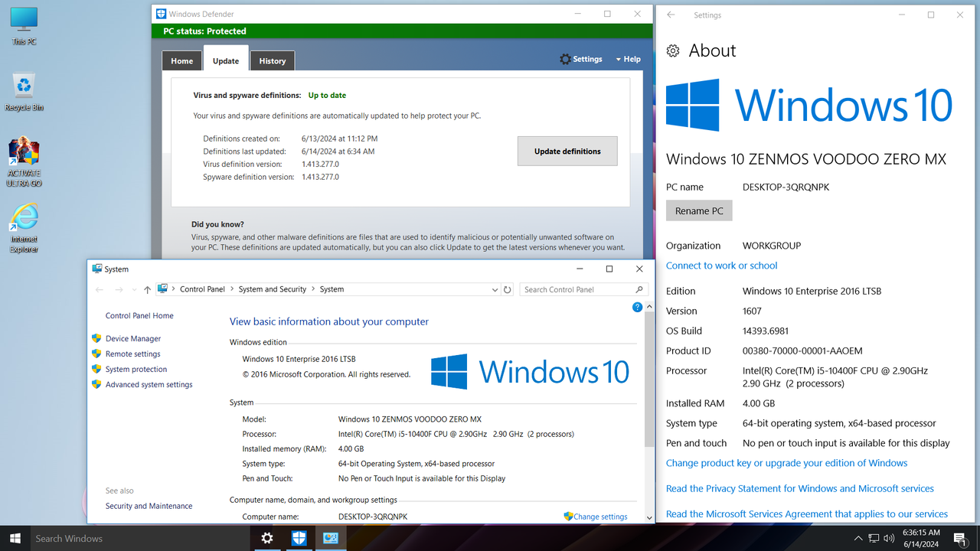
Task: Click Update definitions button
Action: pos(567,151)
